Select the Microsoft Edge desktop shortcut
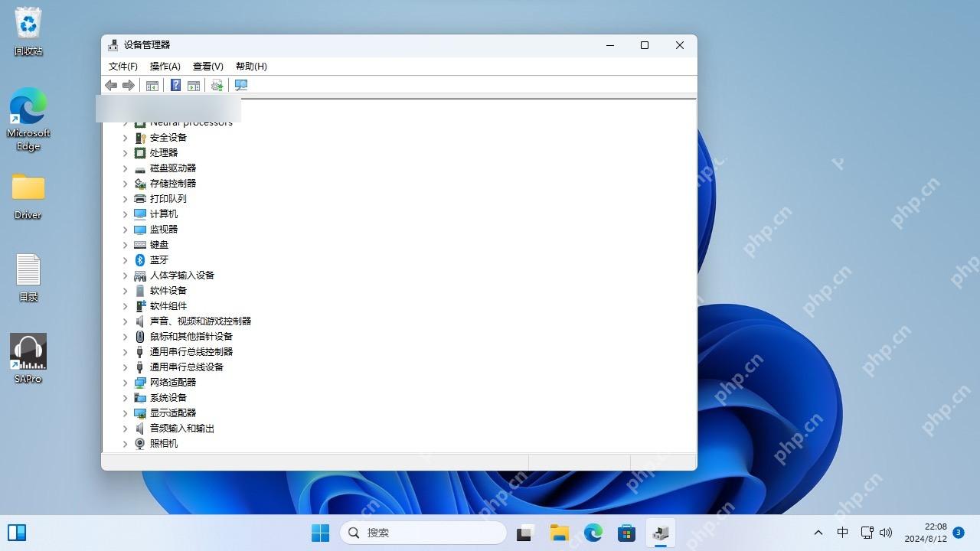980x551 pixels. pyautogui.click(x=28, y=119)
